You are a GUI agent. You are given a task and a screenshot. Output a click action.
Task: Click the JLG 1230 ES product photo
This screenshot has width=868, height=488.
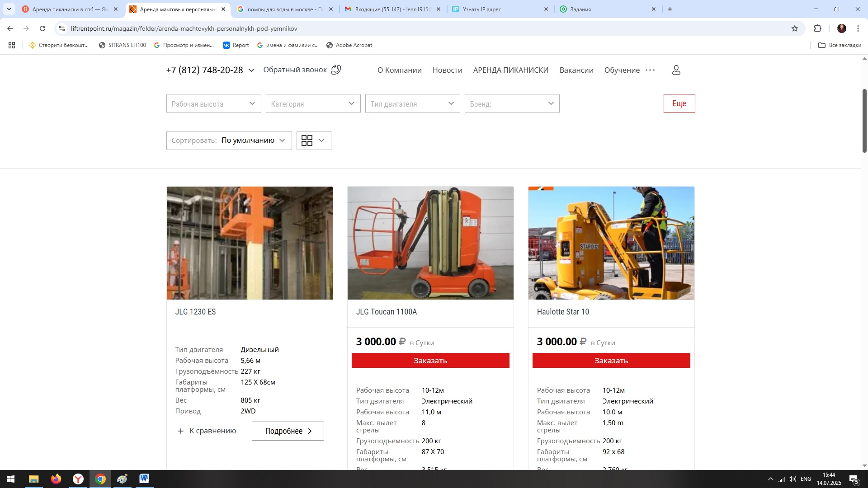click(250, 243)
